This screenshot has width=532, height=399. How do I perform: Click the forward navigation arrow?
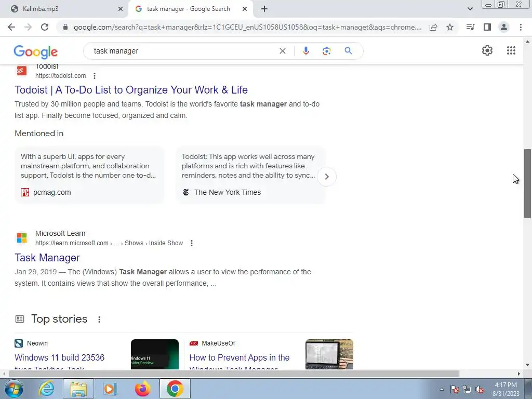28,27
